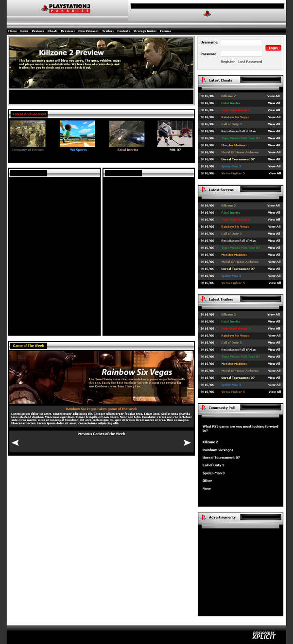Click the PlayStation icon under header banner
The image size is (293, 644).
point(207,14)
